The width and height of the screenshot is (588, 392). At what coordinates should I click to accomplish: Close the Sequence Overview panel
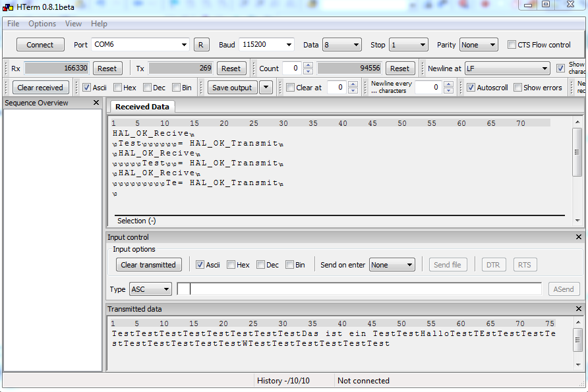click(x=96, y=103)
